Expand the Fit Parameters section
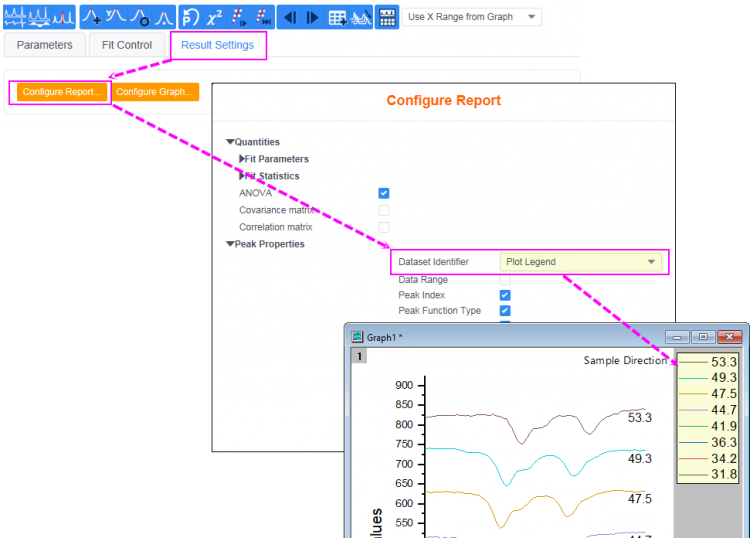 243,159
